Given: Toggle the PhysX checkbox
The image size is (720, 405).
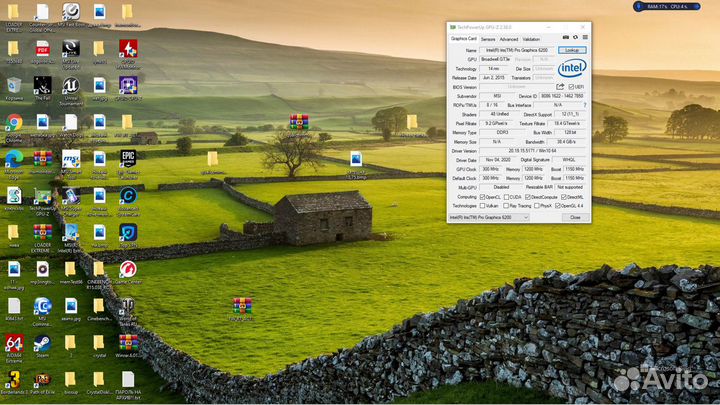Looking at the screenshot, I should point(536,206).
